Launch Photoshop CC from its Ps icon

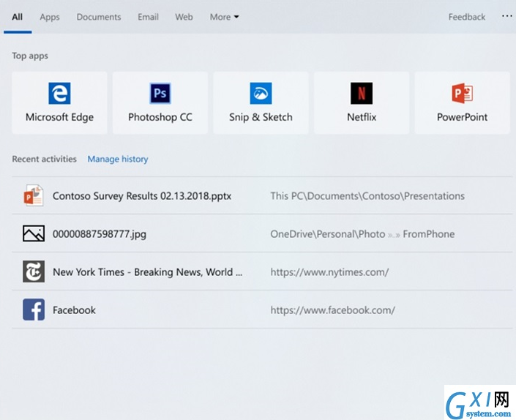(x=160, y=94)
